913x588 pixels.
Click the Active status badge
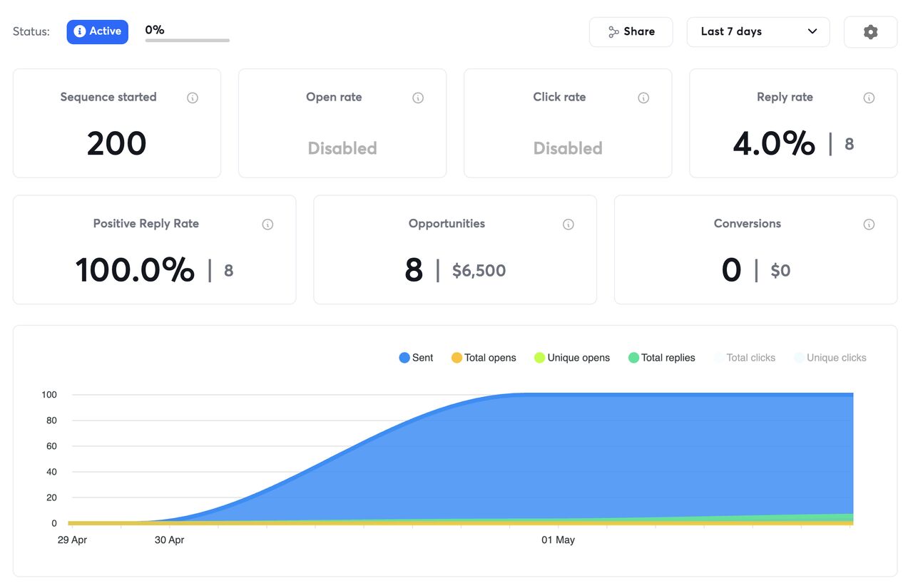(98, 31)
